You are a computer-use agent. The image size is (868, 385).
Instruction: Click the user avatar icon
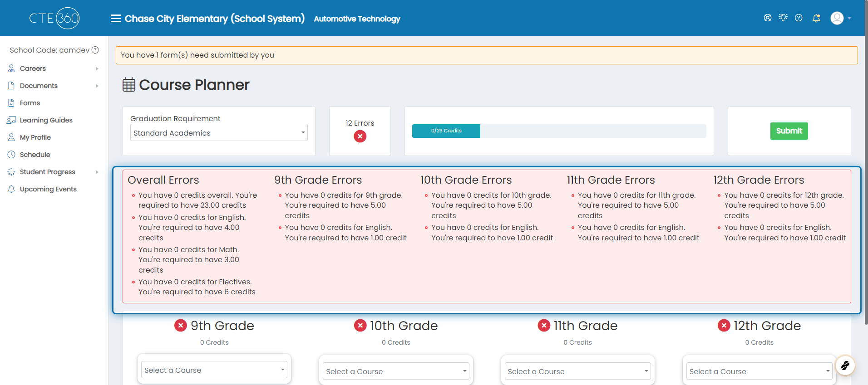coord(837,18)
